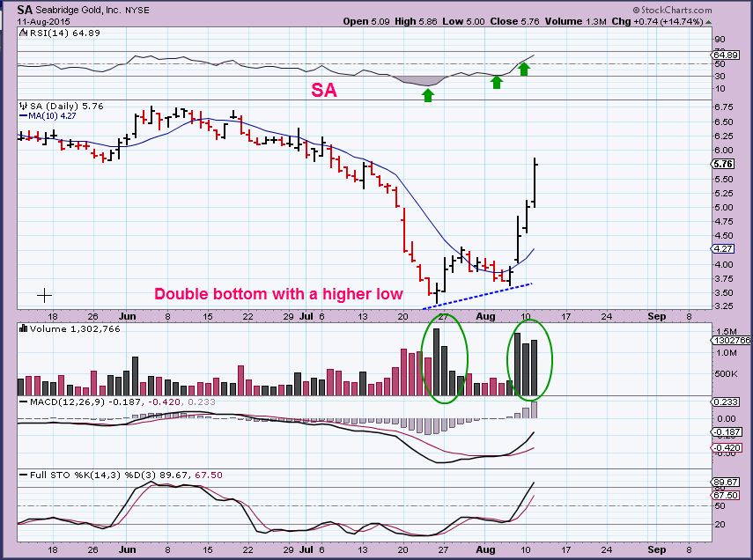
Task: Click the 'MA(10) 4.27' legend label
Action: [52, 115]
